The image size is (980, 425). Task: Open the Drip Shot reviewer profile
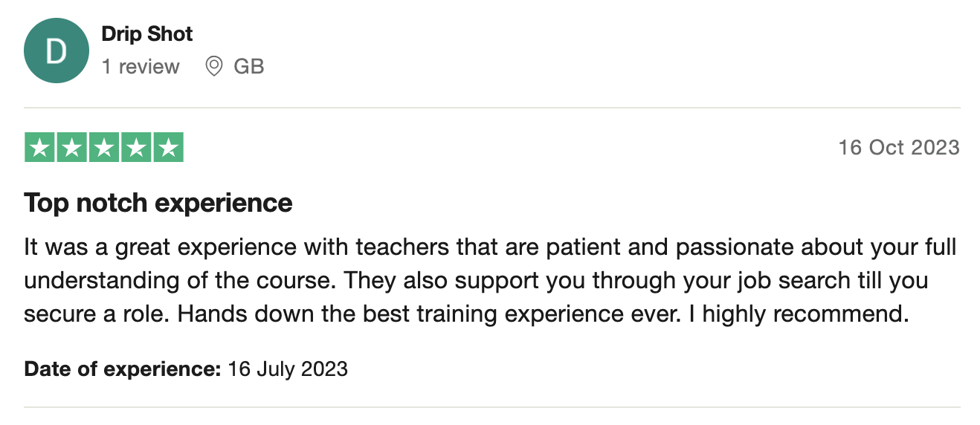(147, 34)
